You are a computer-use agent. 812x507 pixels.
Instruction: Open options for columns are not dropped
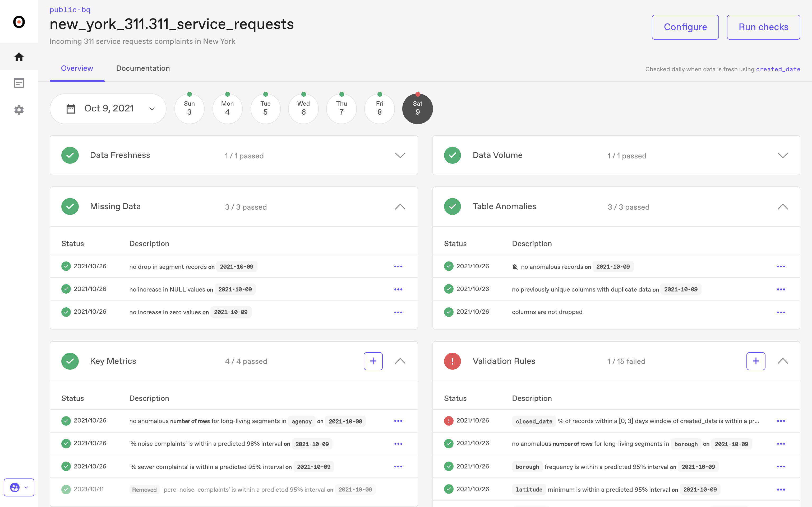tap(781, 312)
